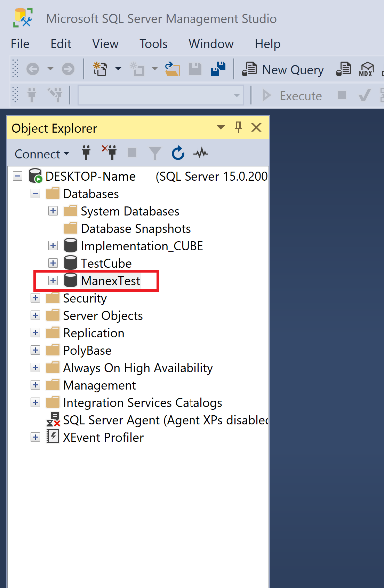Click the Database Engine Query icon
384x588 pixels.
(x=344, y=69)
